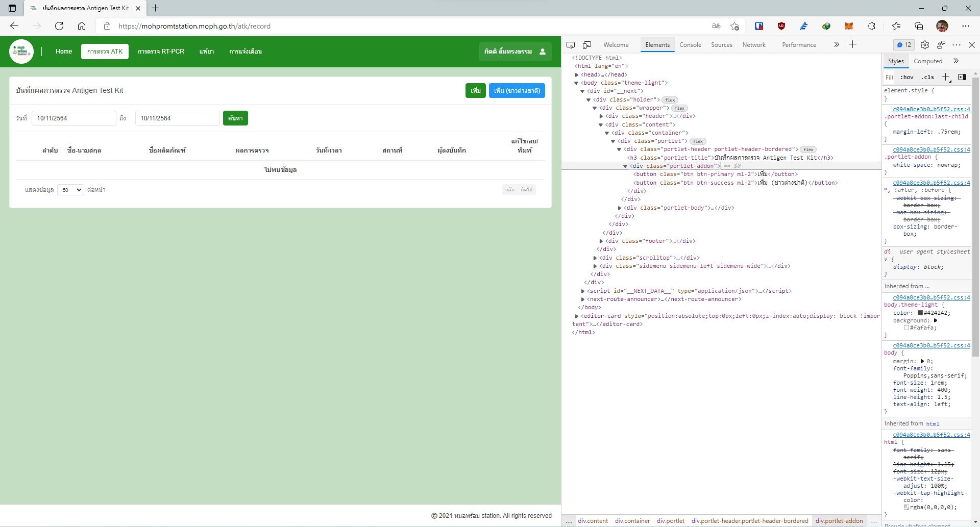Show more Styles pane tabs
This screenshot has width=980, height=527.
(x=956, y=61)
